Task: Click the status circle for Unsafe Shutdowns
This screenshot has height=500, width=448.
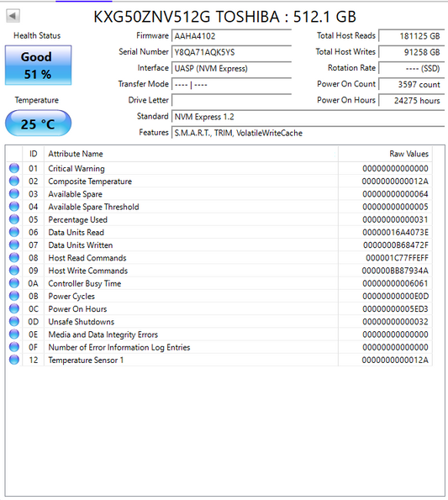Action: pyautogui.click(x=14, y=321)
